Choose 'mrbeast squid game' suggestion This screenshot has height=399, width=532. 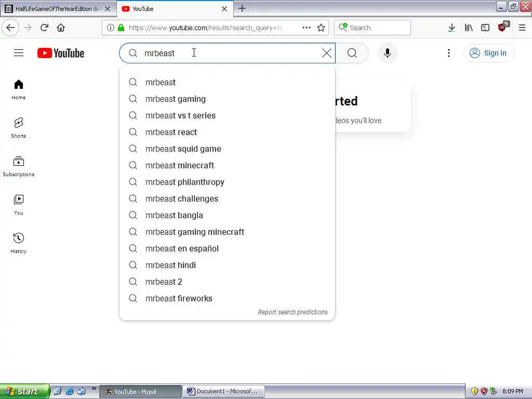click(228, 149)
